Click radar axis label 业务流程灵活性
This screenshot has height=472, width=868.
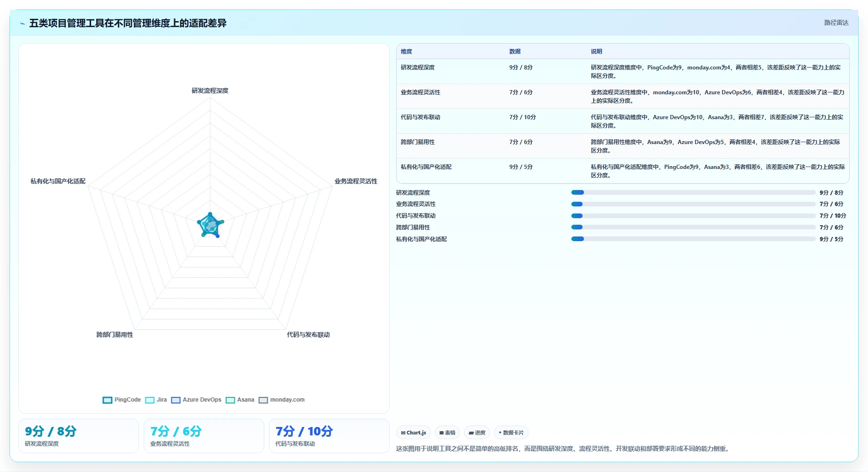[x=356, y=181]
